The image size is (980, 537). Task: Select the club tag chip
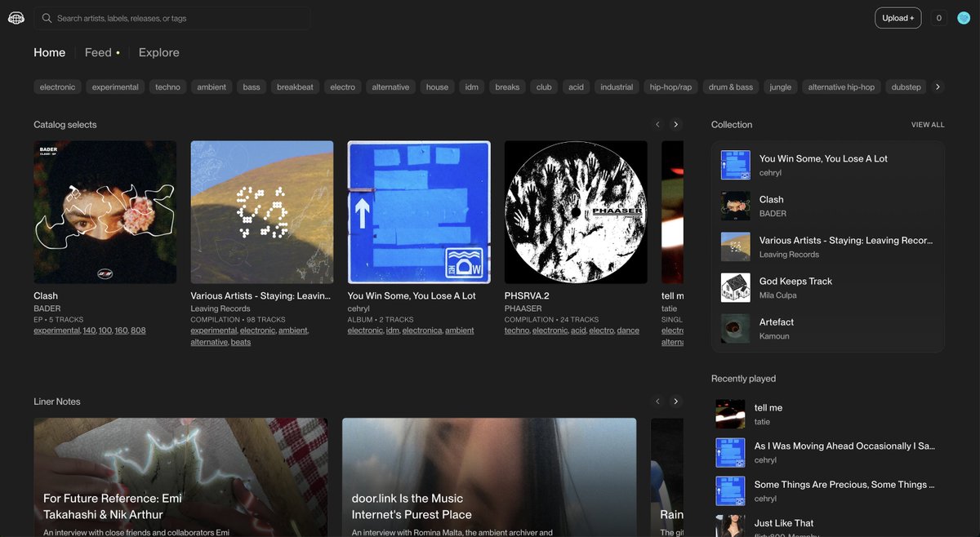pyautogui.click(x=544, y=87)
